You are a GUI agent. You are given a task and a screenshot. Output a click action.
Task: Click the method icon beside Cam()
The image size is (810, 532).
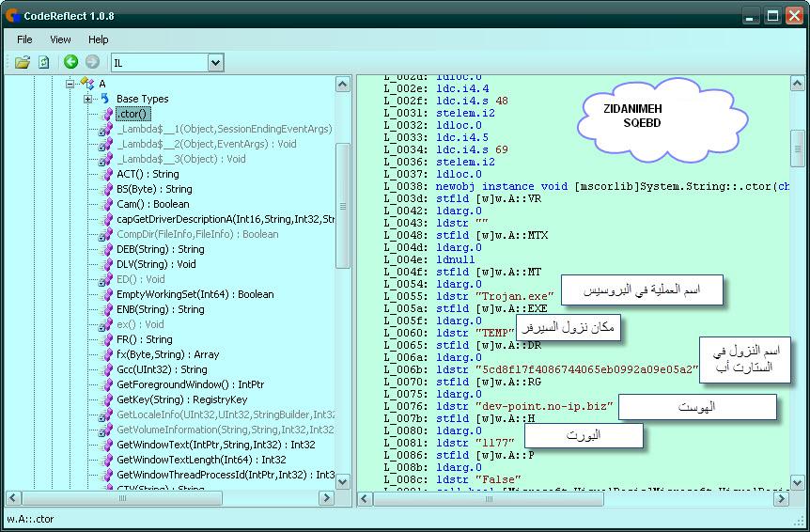coord(106,204)
